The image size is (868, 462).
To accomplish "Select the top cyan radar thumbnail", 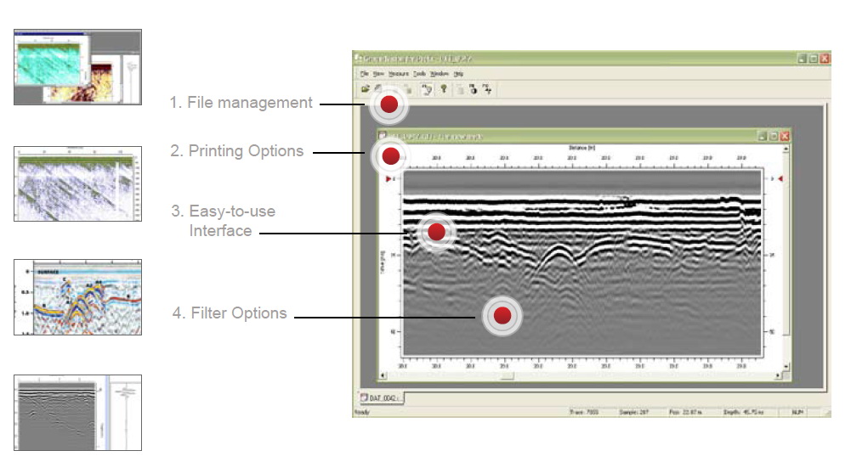I will click(x=77, y=67).
